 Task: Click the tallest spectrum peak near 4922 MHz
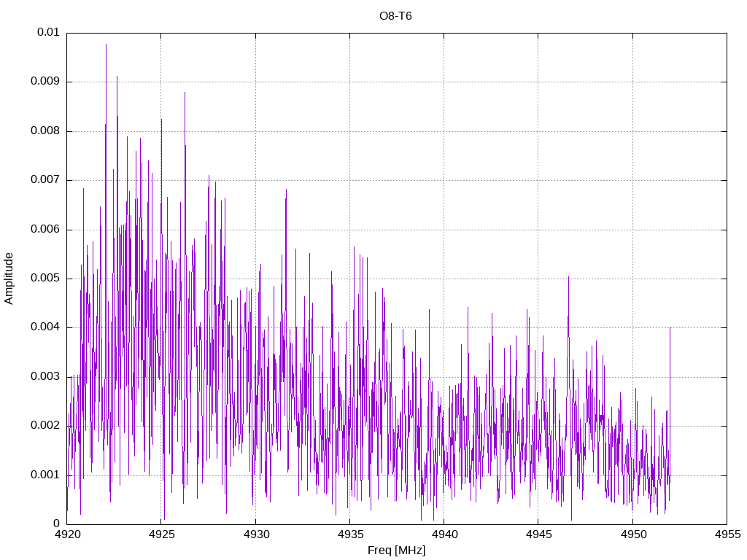[106, 44]
